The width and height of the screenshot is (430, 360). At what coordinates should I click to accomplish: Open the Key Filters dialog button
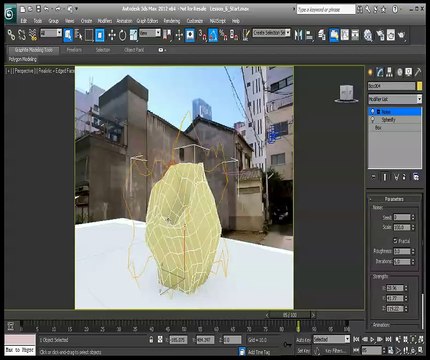click(335, 351)
